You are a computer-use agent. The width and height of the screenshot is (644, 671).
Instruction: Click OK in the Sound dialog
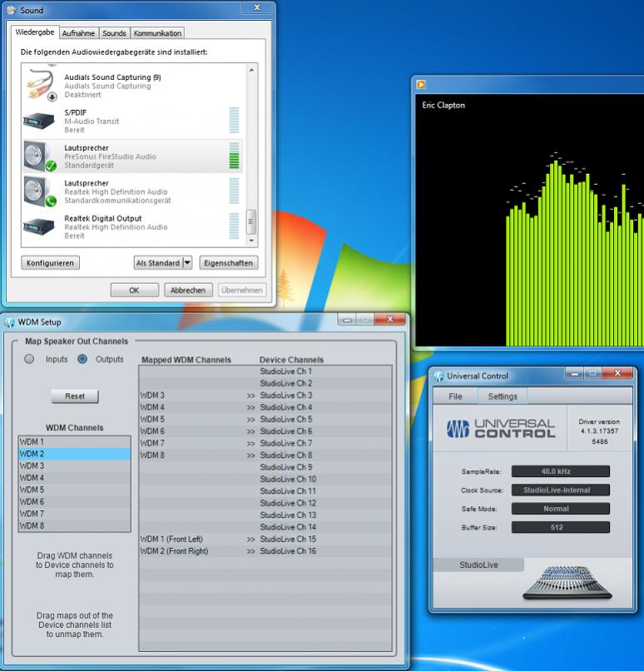click(x=134, y=290)
